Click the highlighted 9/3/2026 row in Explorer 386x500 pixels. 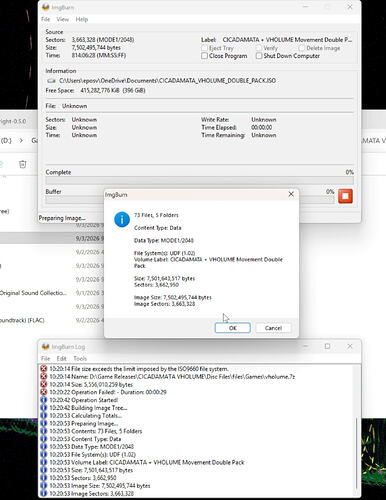click(x=52, y=238)
